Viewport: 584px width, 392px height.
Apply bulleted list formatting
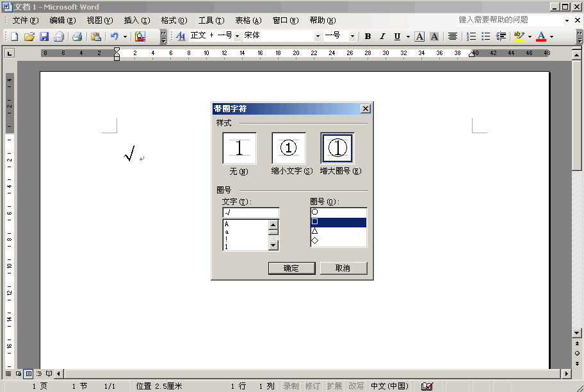click(485, 36)
